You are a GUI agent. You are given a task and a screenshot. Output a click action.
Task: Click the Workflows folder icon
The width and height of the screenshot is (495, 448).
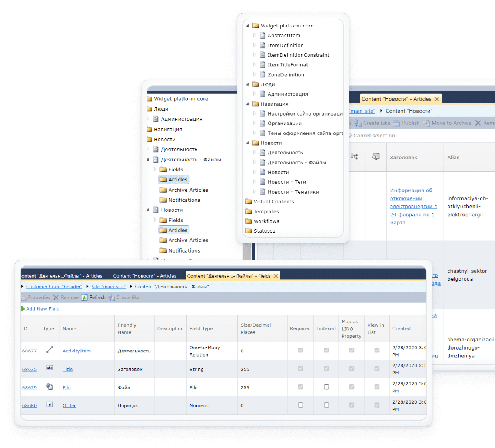click(248, 221)
